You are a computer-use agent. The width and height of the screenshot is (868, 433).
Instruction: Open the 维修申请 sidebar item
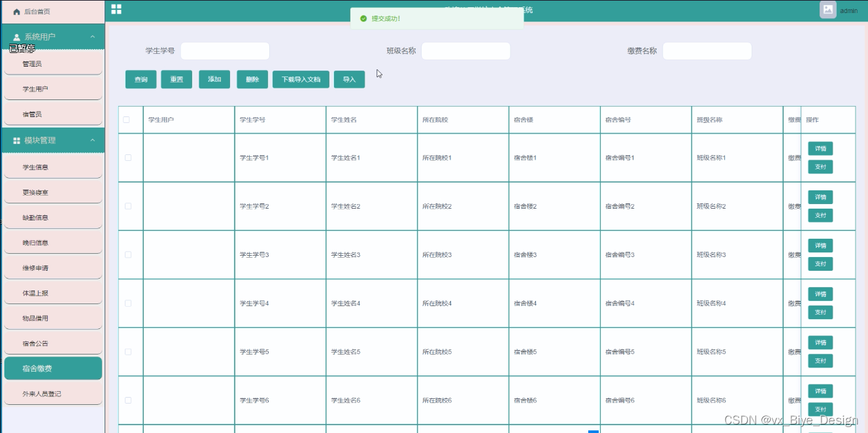[x=53, y=268]
